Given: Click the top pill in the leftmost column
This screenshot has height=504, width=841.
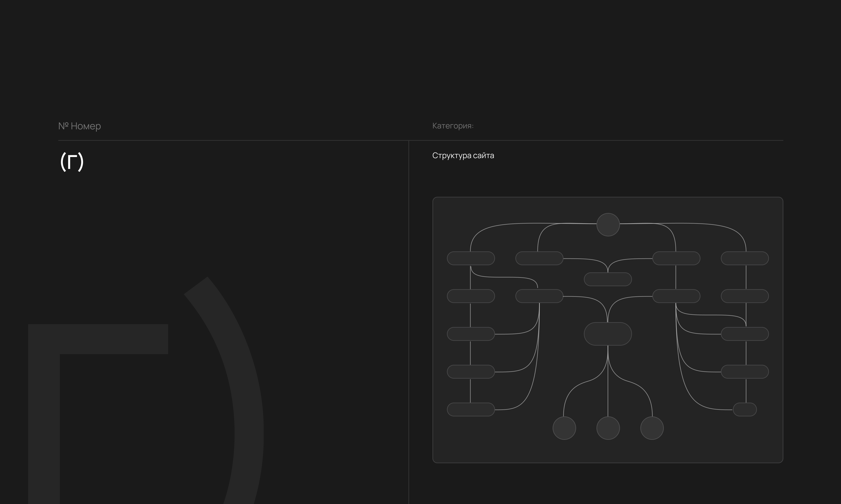Looking at the screenshot, I should 471,258.
